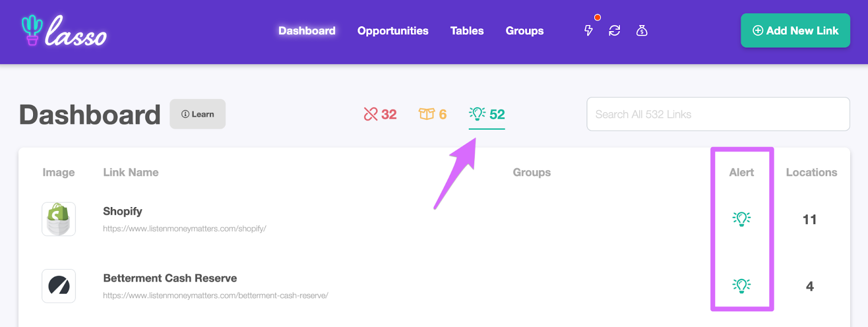Screen dimensions: 868x327
Task: Click the refresh sync arrows icon
Action: [615, 31]
